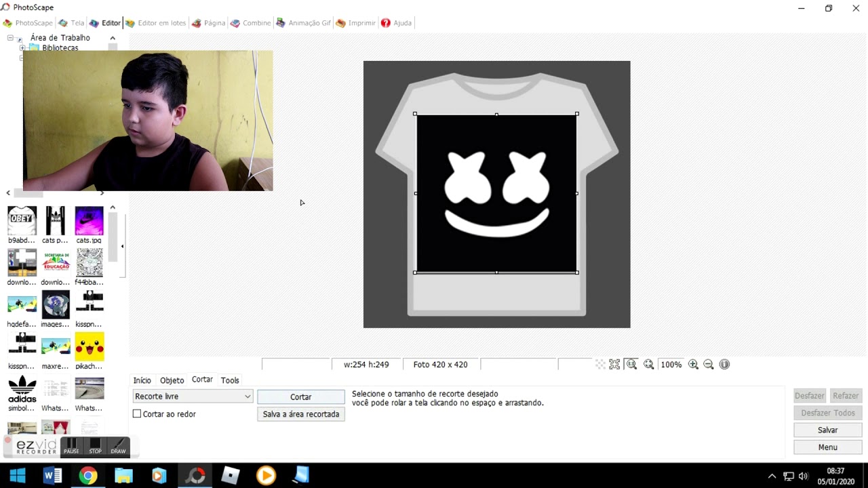Open the maxre... thumbnail
The width and height of the screenshot is (868, 488).
56,350
